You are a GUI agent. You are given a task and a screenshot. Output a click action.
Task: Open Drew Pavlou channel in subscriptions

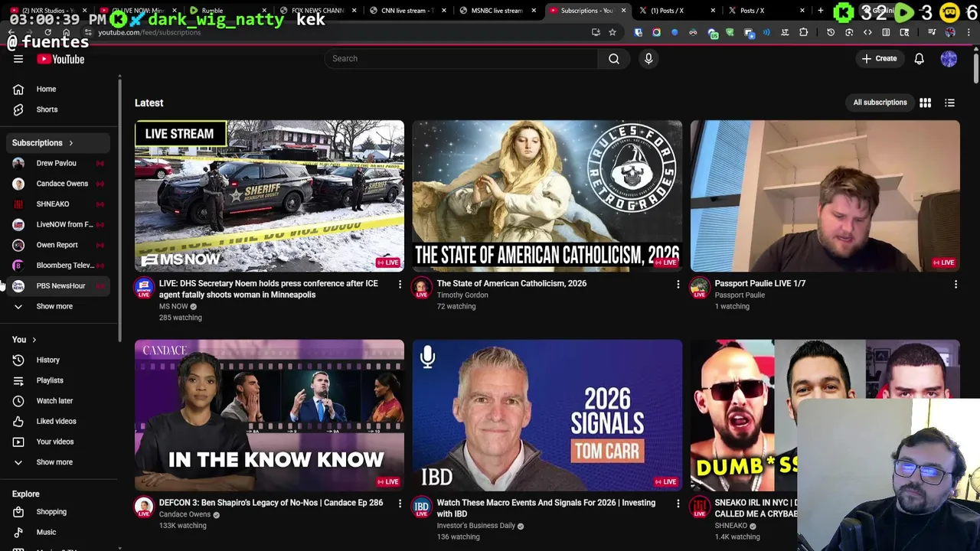[60, 163]
